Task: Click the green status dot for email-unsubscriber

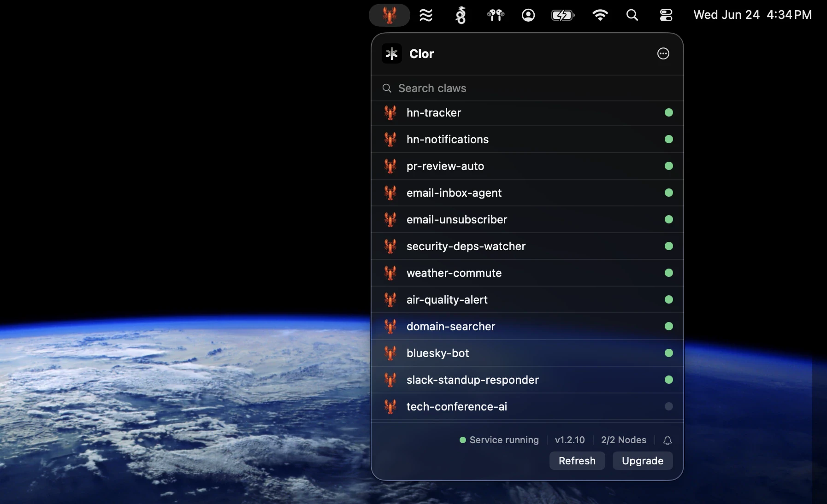Action: tap(669, 219)
